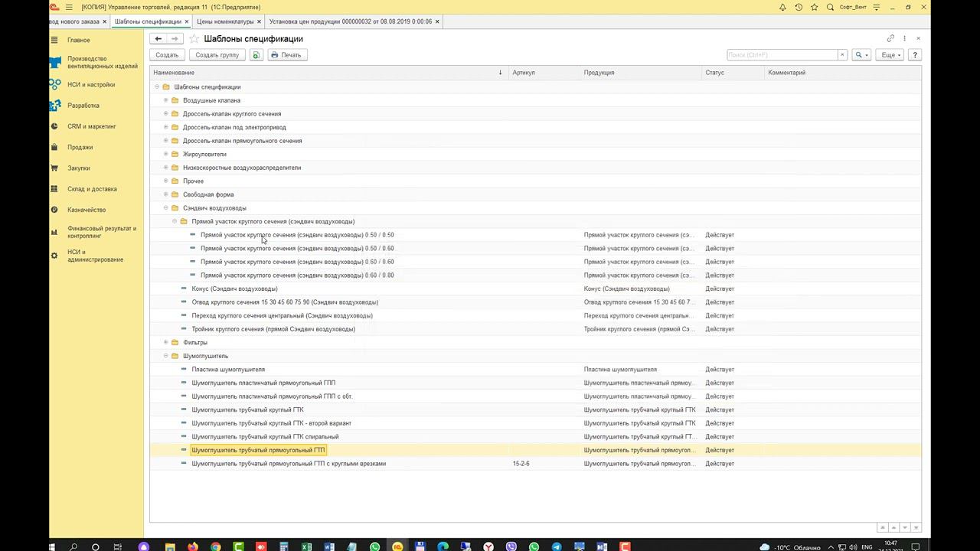Focus the search input field
This screenshot has width=980, height=551.
(782, 55)
